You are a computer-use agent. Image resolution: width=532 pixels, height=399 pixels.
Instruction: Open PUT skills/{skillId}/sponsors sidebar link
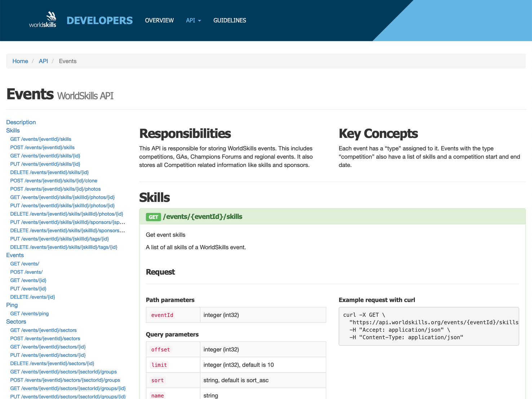point(68,222)
